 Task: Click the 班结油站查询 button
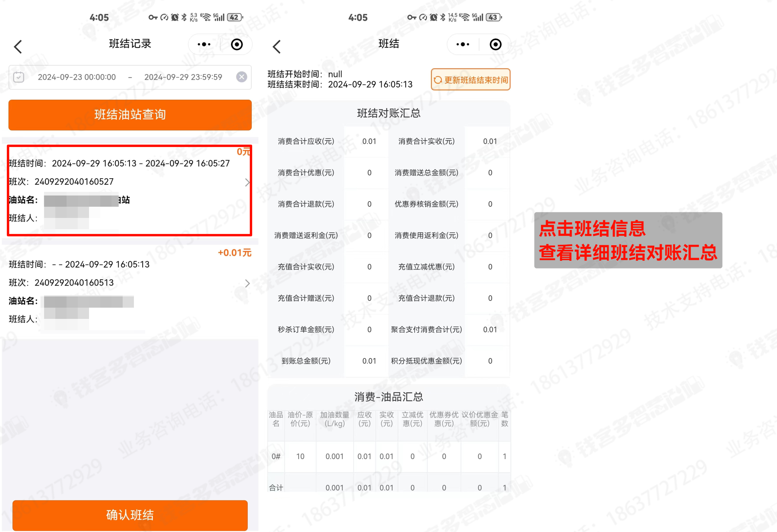coord(130,115)
